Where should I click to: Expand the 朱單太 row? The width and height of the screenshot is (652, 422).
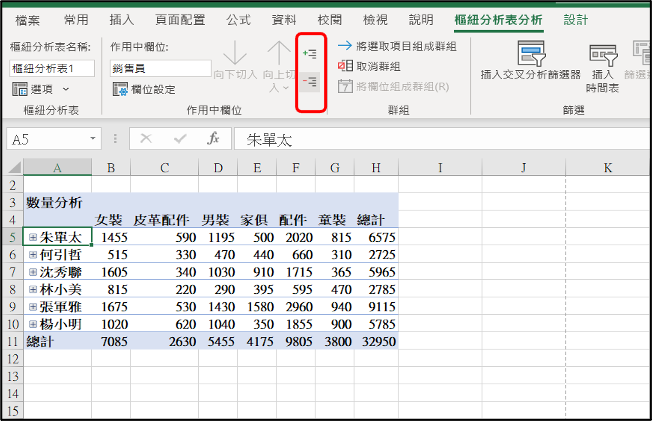coord(33,237)
